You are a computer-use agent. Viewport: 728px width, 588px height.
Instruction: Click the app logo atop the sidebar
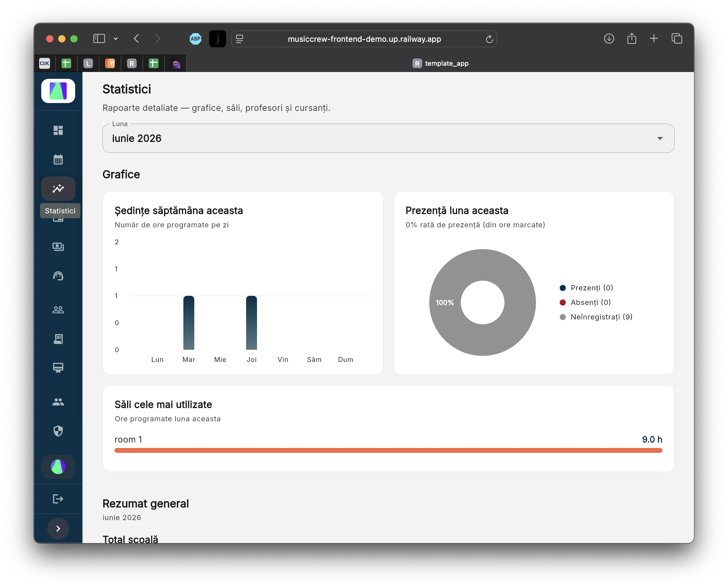click(58, 91)
